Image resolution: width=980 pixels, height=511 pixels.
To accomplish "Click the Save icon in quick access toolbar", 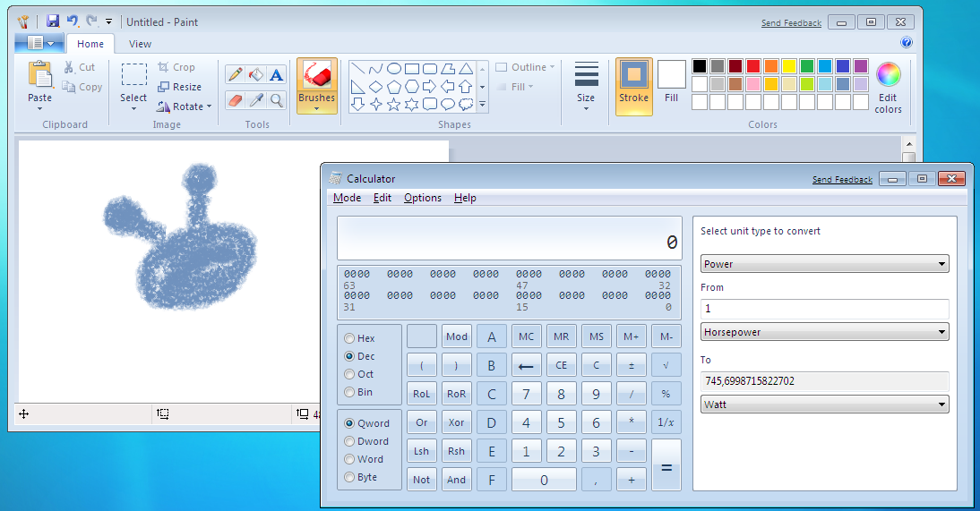I will click(x=53, y=21).
